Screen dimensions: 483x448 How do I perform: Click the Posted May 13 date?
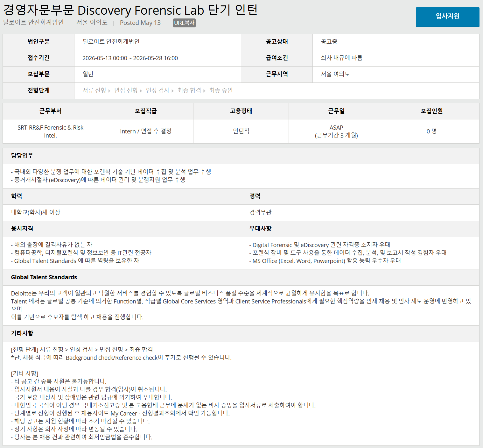coord(140,23)
